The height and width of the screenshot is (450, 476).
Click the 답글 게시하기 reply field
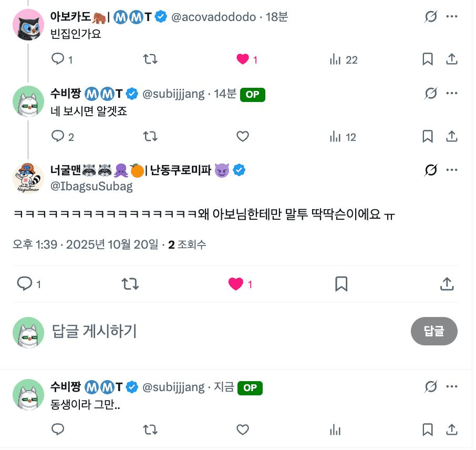pos(210,331)
